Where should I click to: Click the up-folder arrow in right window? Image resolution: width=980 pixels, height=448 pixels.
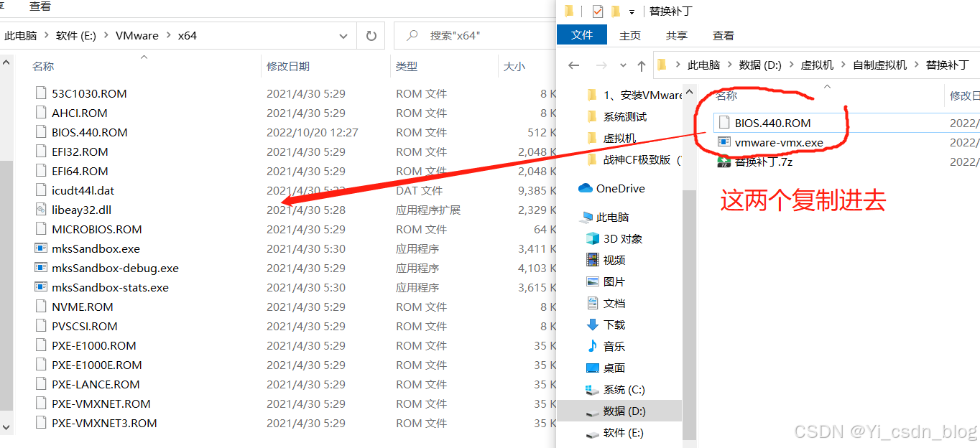pos(642,65)
